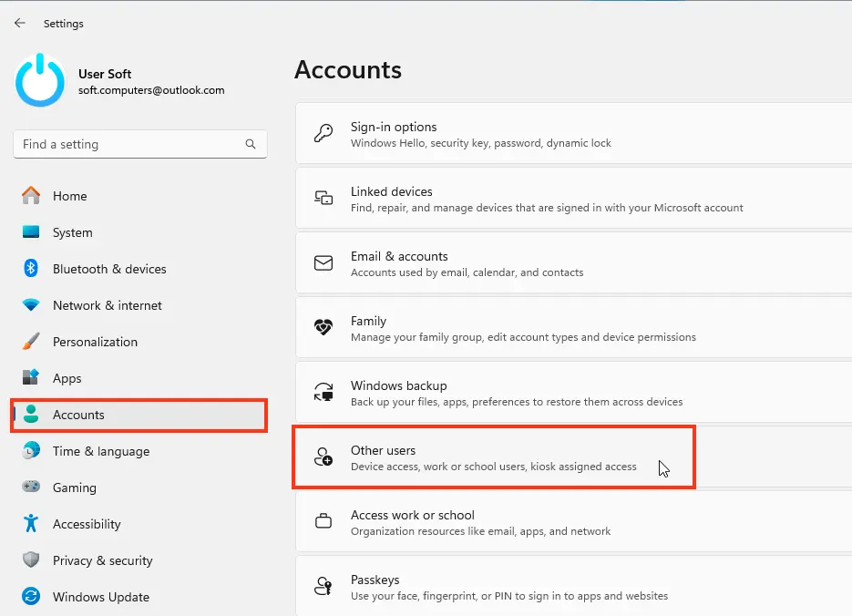Click the Accessibility figure icon
This screenshot has width=852, height=616.
pyautogui.click(x=31, y=523)
